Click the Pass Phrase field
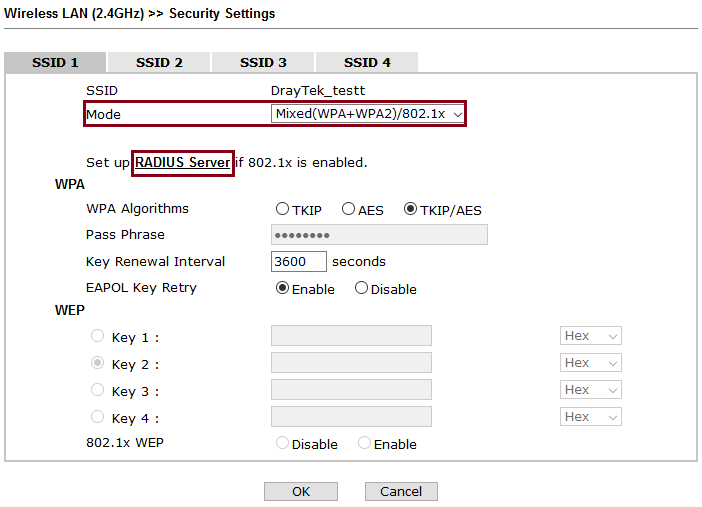The width and height of the screenshot is (702, 507). 379,235
